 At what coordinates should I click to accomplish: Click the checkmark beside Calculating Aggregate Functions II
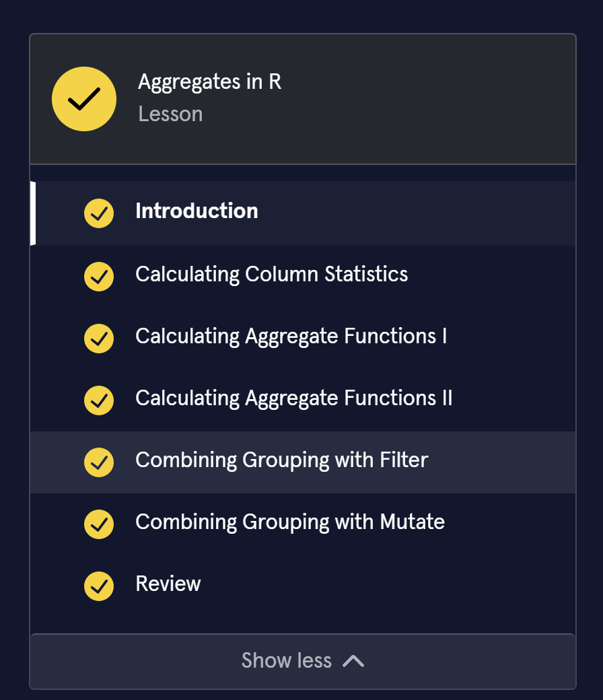click(99, 400)
